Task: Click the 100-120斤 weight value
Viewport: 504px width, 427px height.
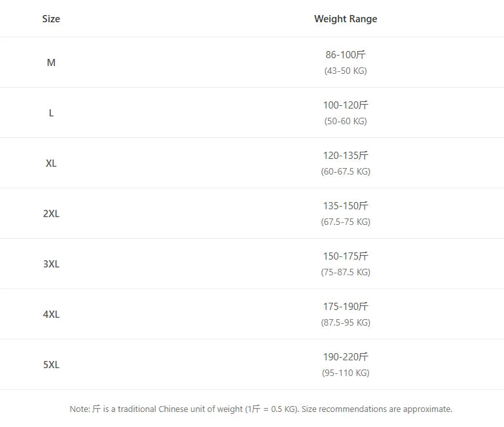Action: click(x=346, y=105)
